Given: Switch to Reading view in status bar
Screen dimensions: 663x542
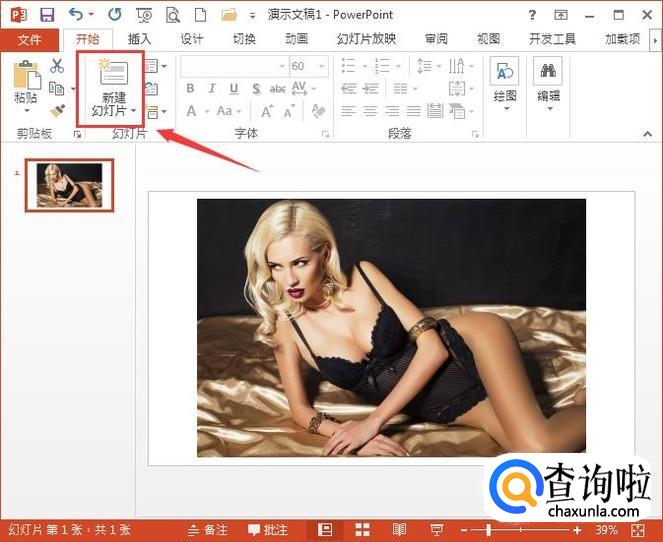Looking at the screenshot, I should [399, 529].
